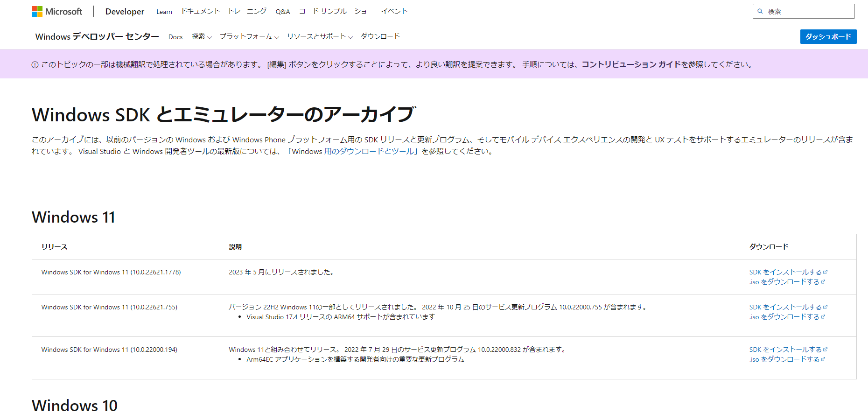Click the Microsoft logo
The width and height of the screenshot is (868, 420).
56,11
